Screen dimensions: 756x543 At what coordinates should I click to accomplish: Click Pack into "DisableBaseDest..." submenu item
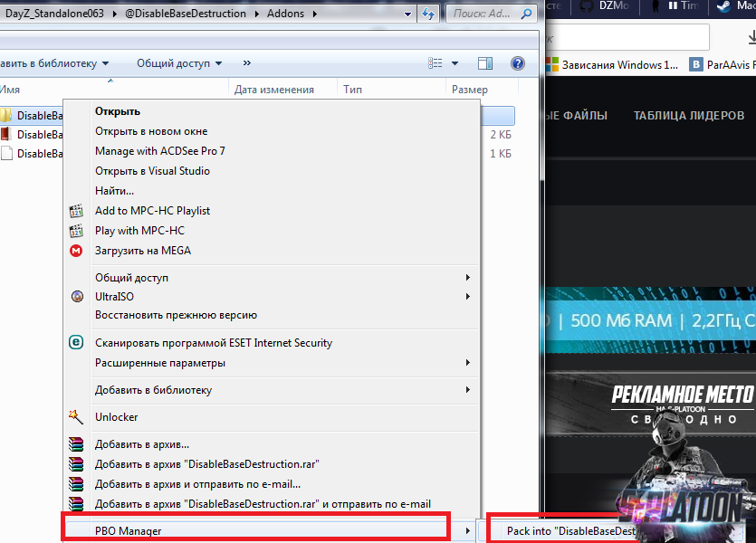[571, 531]
